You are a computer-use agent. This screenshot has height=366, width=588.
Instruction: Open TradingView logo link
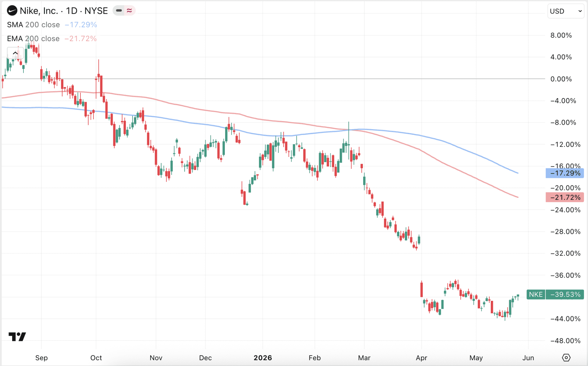17,336
